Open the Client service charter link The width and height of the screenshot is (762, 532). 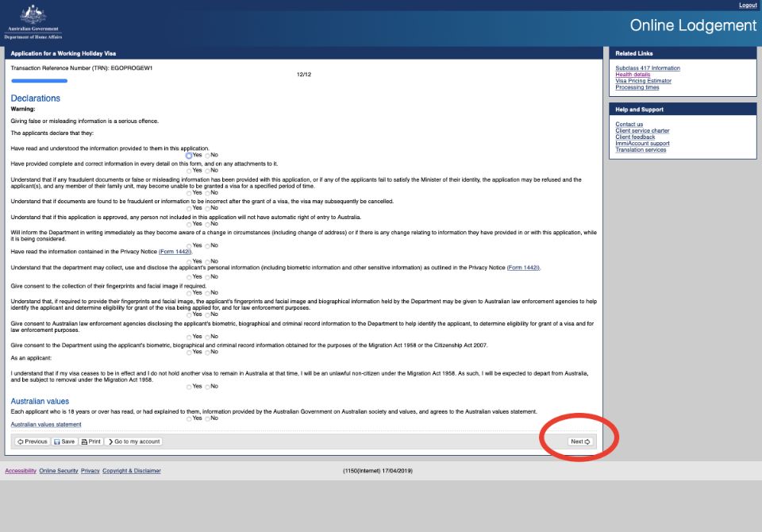[x=642, y=131]
